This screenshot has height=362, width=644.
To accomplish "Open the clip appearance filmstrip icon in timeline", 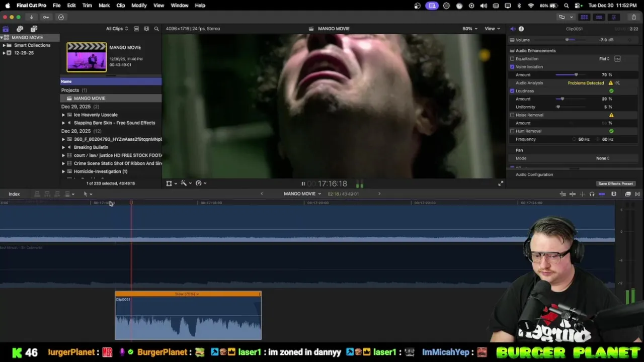I will pyautogui.click(x=614, y=194).
